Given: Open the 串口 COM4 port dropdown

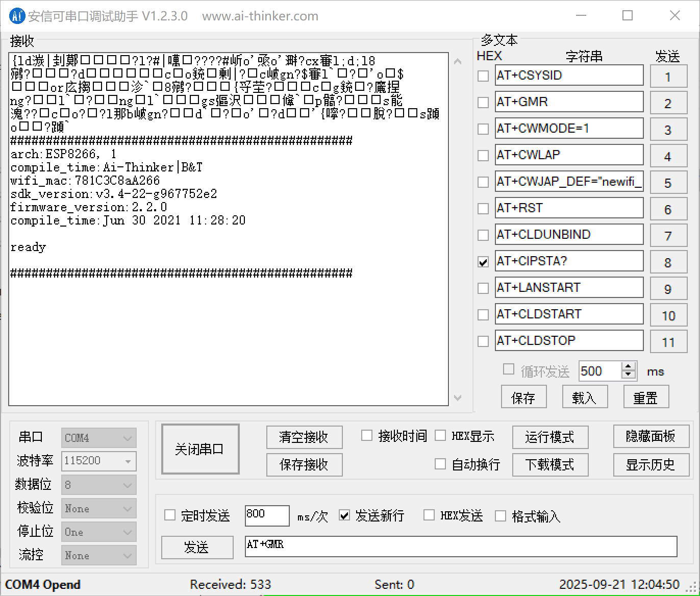Looking at the screenshot, I should click(x=99, y=438).
